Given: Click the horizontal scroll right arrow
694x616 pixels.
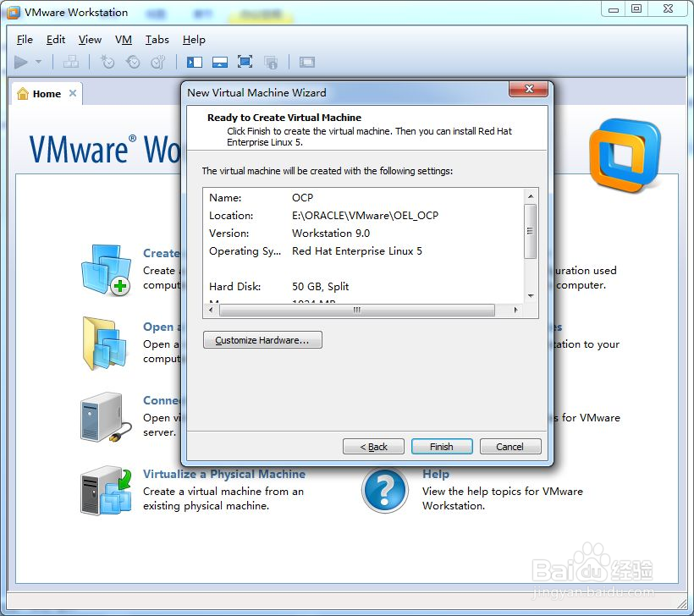Looking at the screenshot, I should (x=515, y=310).
